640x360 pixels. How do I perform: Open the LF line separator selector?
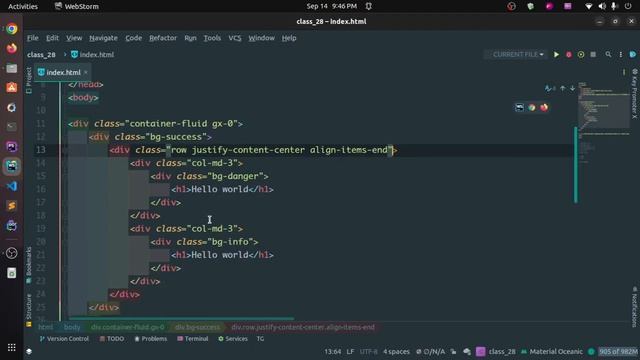point(350,351)
